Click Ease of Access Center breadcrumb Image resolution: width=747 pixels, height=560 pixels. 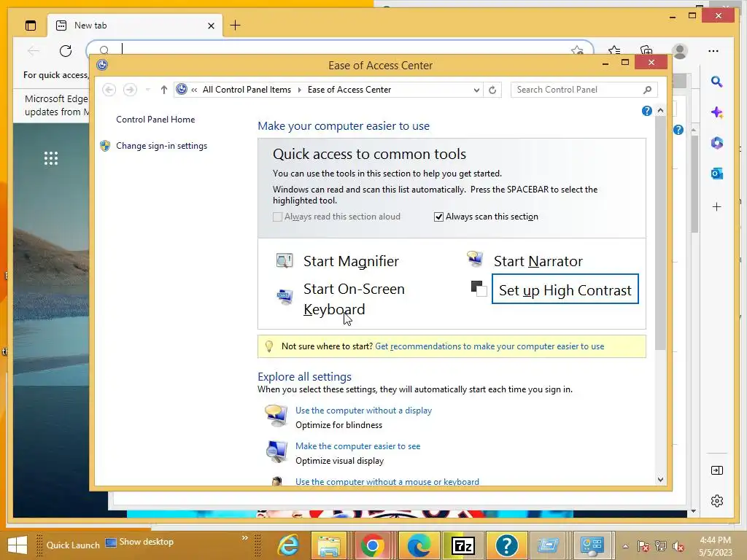(349, 90)
